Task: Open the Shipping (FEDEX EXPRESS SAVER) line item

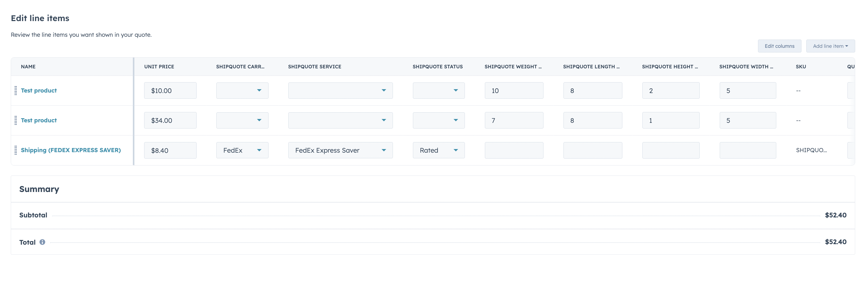Action: click(71, 150)
